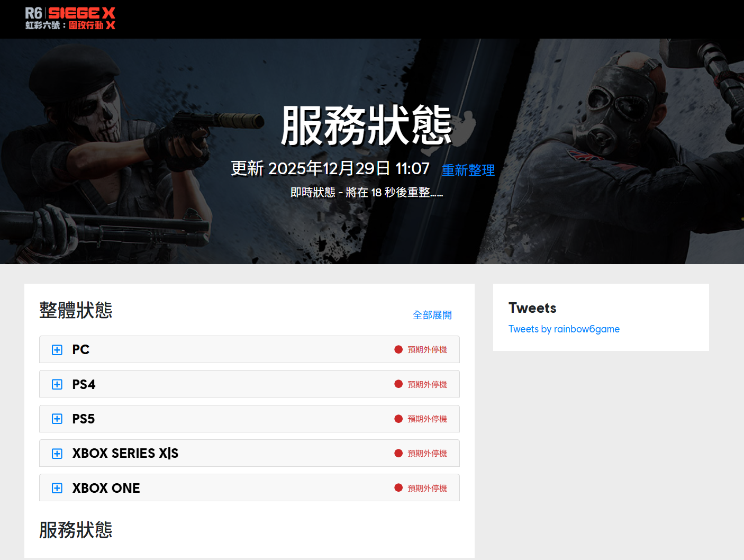Select the PC platform label
744x560 pixels.
click(81, 350)
